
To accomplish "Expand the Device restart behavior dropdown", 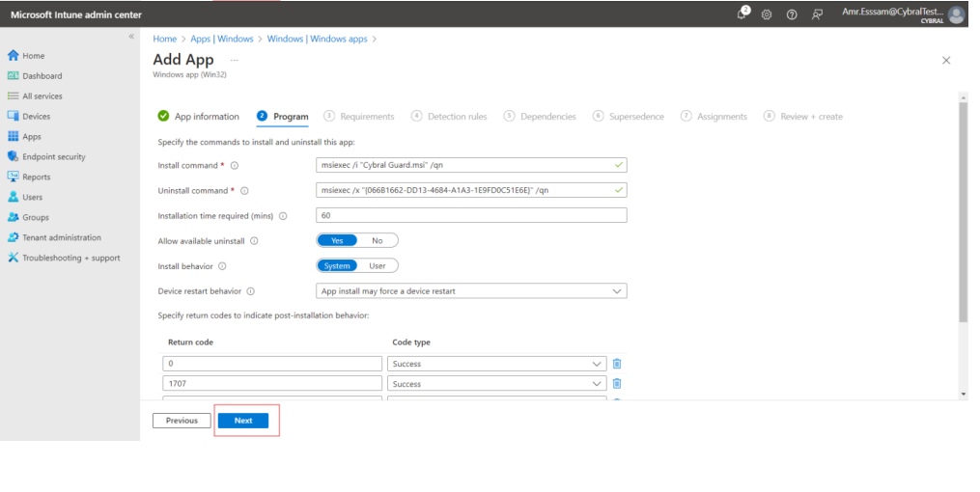I will tap(616, 291).
